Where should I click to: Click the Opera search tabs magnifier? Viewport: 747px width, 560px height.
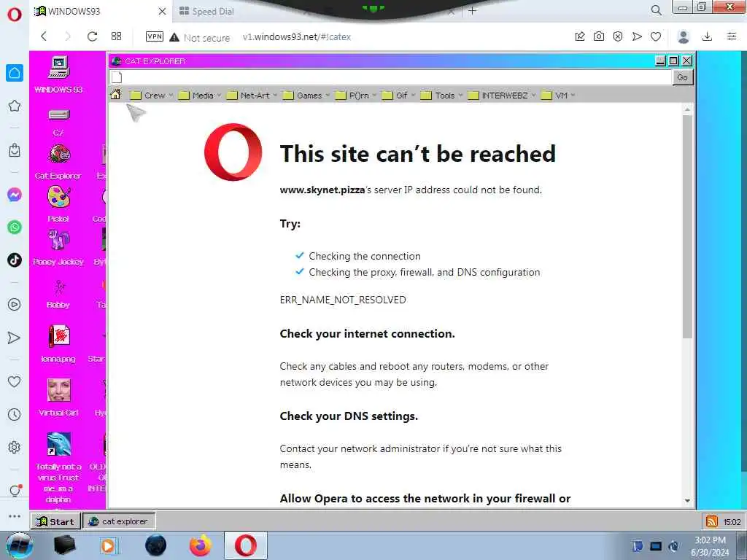(656, 10)
